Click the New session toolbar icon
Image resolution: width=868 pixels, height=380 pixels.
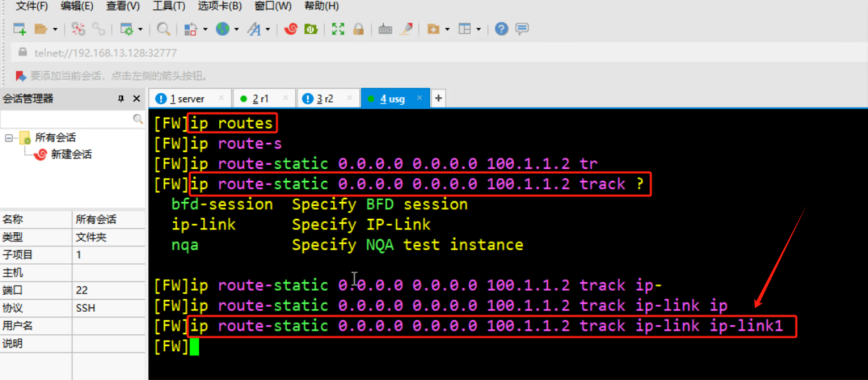tap(20, 29)
